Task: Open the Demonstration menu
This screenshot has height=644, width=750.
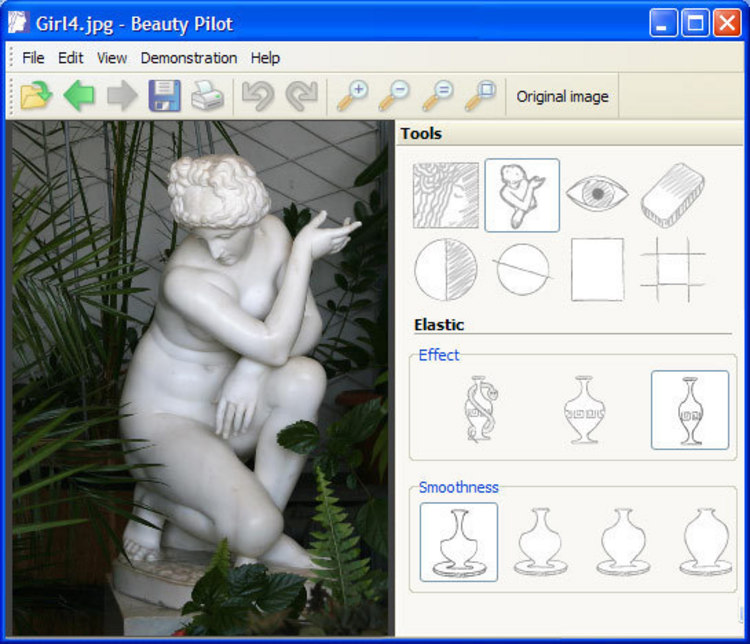Action: click(188, 58)
